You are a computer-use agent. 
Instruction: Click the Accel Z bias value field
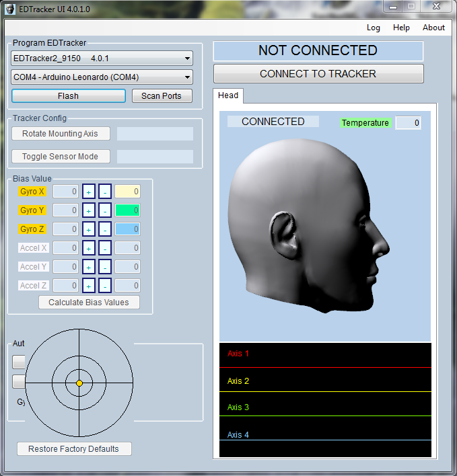tap(66, 286)
